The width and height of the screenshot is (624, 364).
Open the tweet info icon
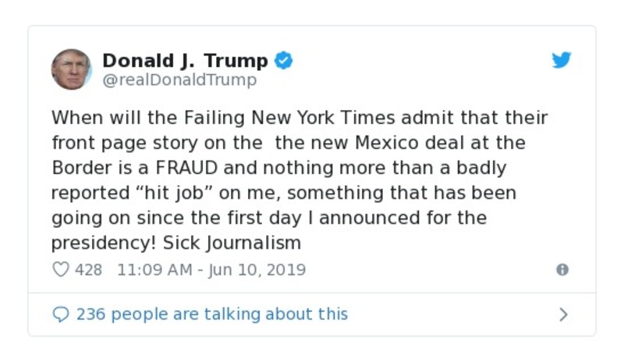coord(562,270)
